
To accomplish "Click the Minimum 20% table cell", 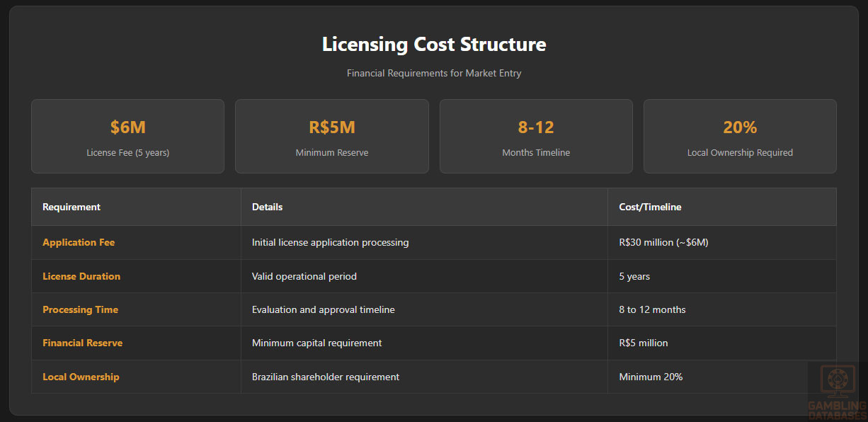I will click(651, 377).
